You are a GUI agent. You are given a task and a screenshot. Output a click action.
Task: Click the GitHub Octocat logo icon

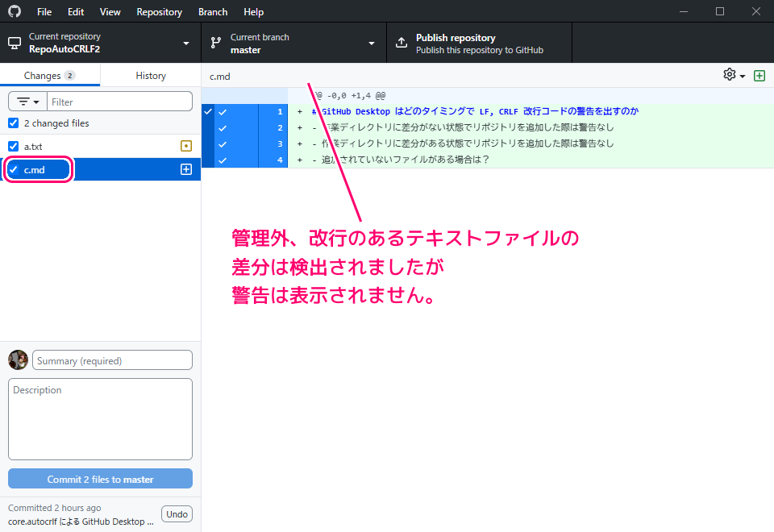(x=15, y=12)
